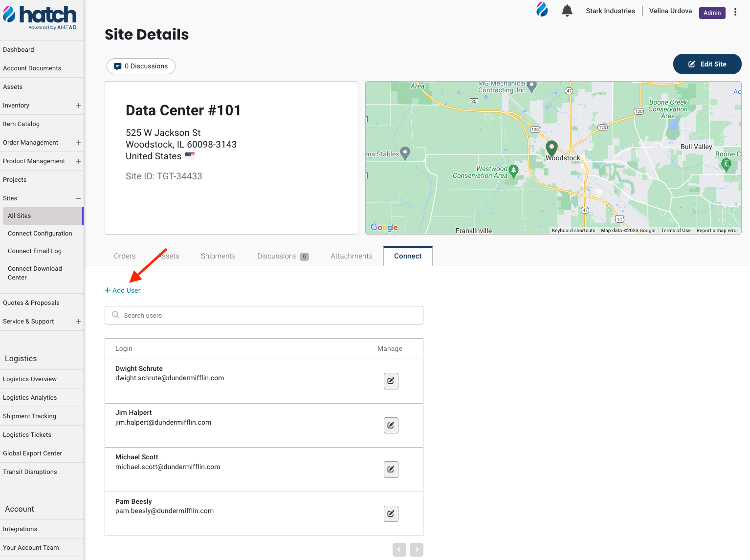The width and height of the screenshot is (750, 560).
Task: Click the Boone Creek map marker
Action: click(727, 165)
